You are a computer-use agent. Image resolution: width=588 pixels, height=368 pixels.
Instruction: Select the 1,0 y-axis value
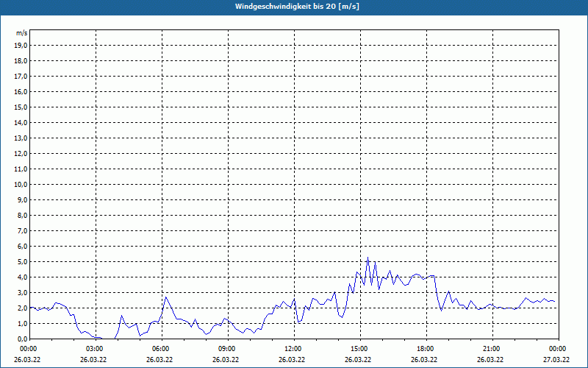pos(22,323)
